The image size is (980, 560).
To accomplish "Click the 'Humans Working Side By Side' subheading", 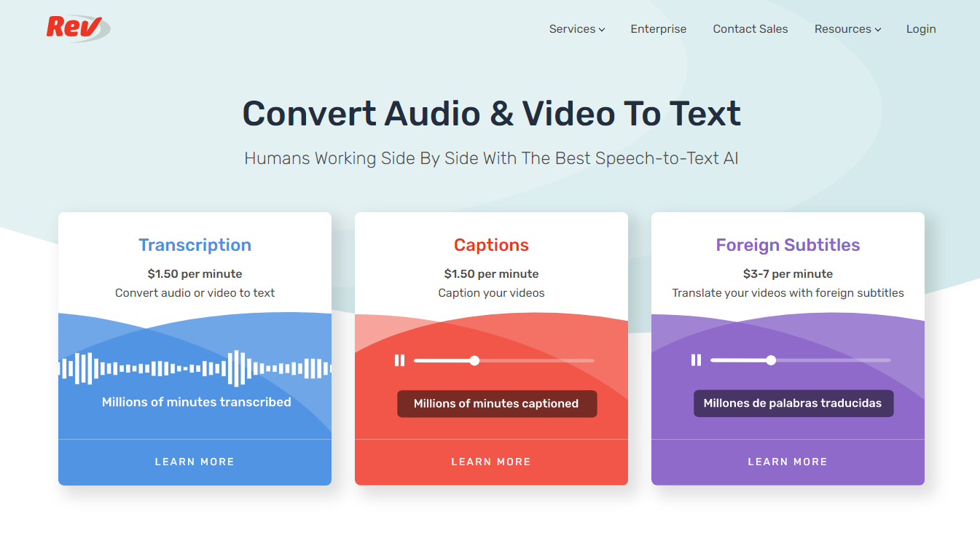I will 491,158.
